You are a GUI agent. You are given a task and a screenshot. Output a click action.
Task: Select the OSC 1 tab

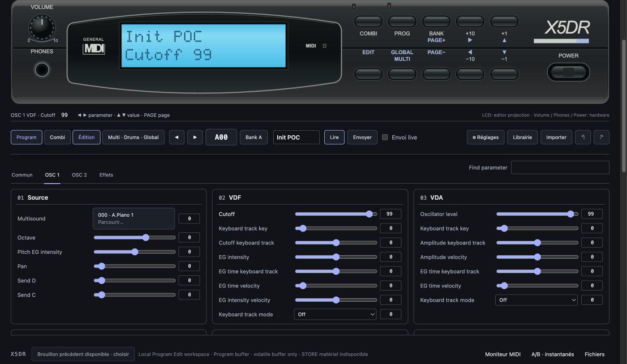click(x=52, y=175)
